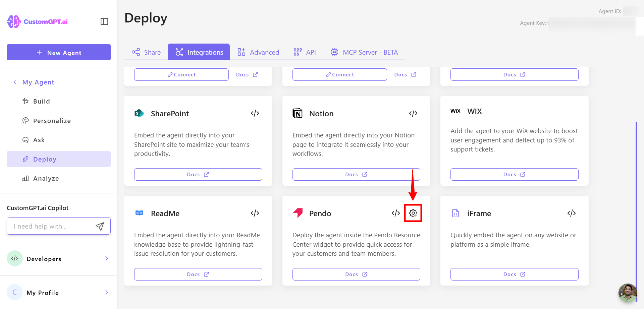Open top-right partially visible card Docs
The image size is (644, 309).
(x=515, y=74)
